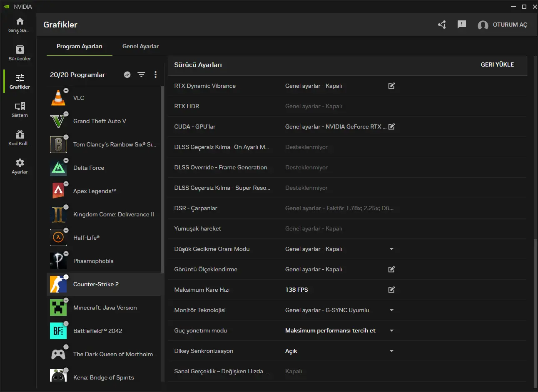The image size is (538, 392).
Task: Edit the Görüntü Ölçeklendirme setting
Action: point(391,269)
